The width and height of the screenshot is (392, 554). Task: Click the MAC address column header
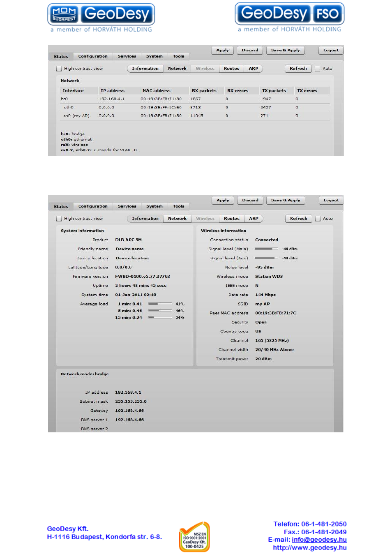point(157,90)
